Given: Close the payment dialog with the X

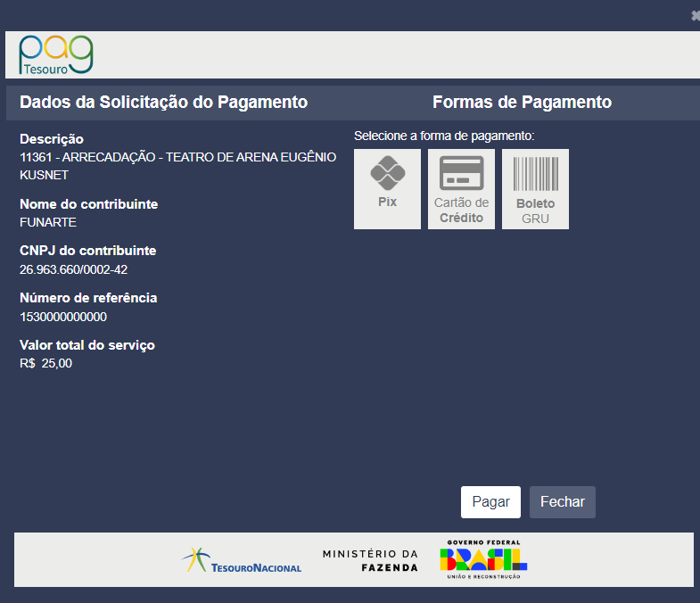Looking at the screenshot, I should coord(696,16).
